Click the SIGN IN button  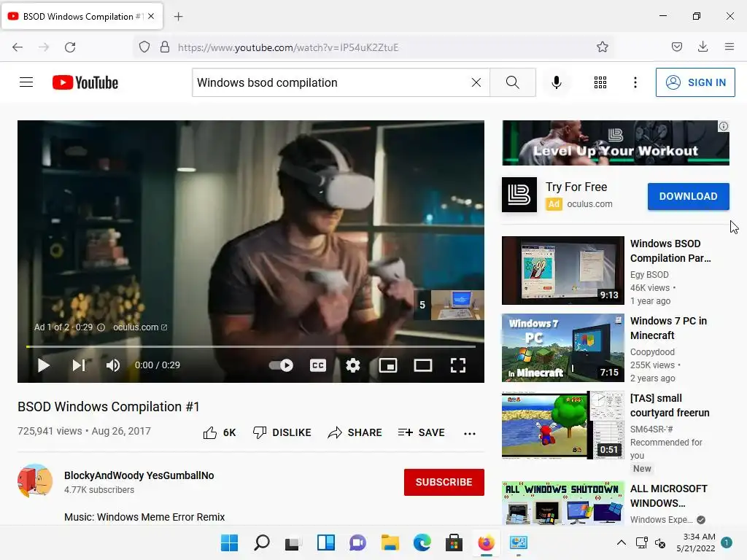tap(695, 82)
